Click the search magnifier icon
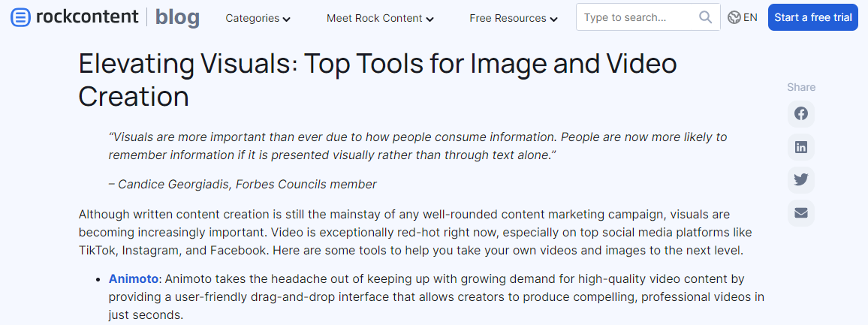 tap(705, 17)
